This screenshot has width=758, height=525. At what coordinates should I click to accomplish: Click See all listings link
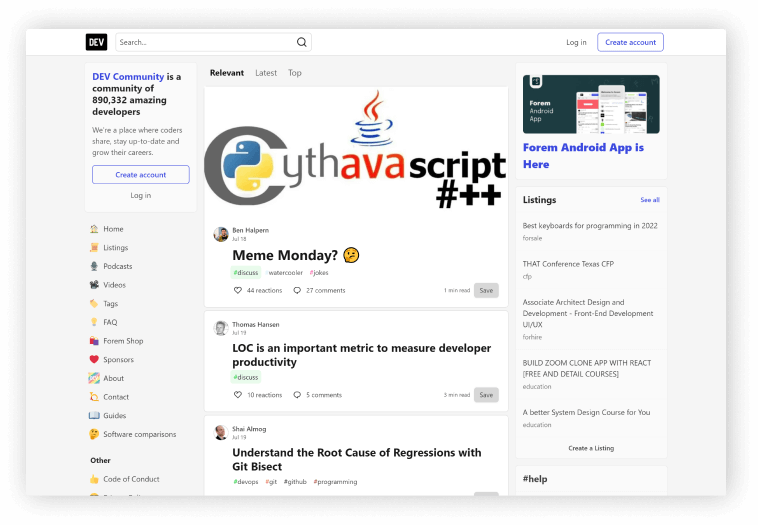click(650, 200)
